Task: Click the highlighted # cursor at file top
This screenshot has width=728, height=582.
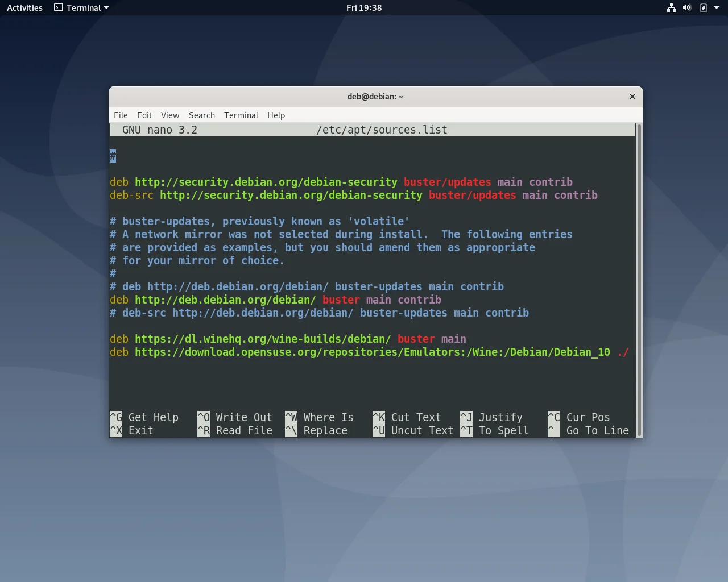Action: click(x=113, y=156)
